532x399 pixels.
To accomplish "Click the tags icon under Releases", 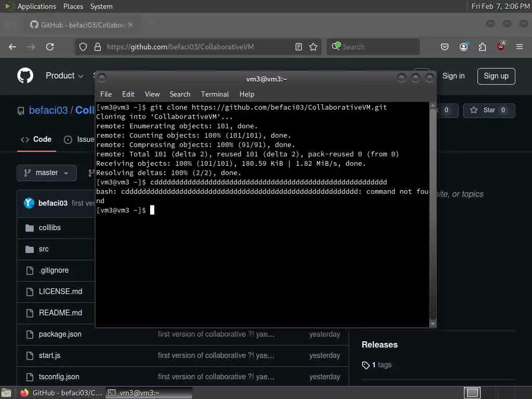I will click(366, 365).
